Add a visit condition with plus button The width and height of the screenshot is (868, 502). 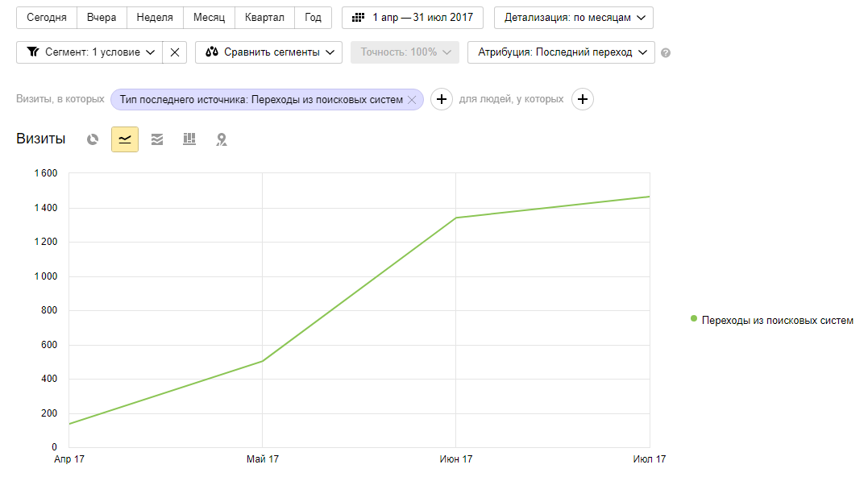tap(441, 99)
